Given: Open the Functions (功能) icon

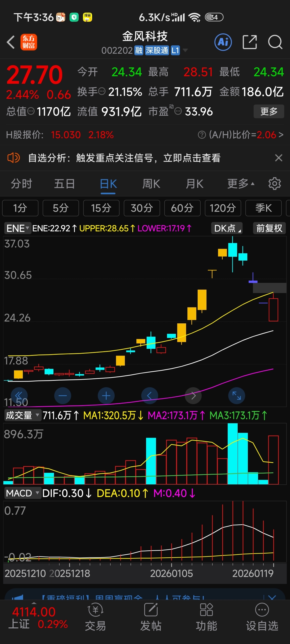Looking at the screenshot, I should pos(206,609).
